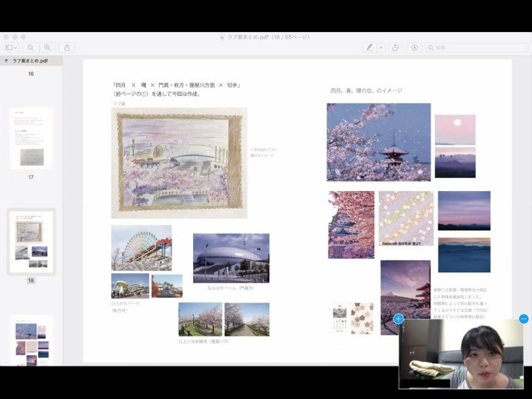Click the blue minus button on webcam overlay
The width and height of the screenshot is (532, 399).
click(524, 319)
